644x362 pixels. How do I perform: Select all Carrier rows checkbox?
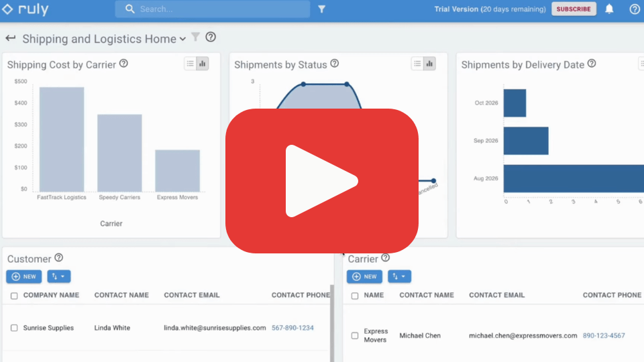(355, 296)
